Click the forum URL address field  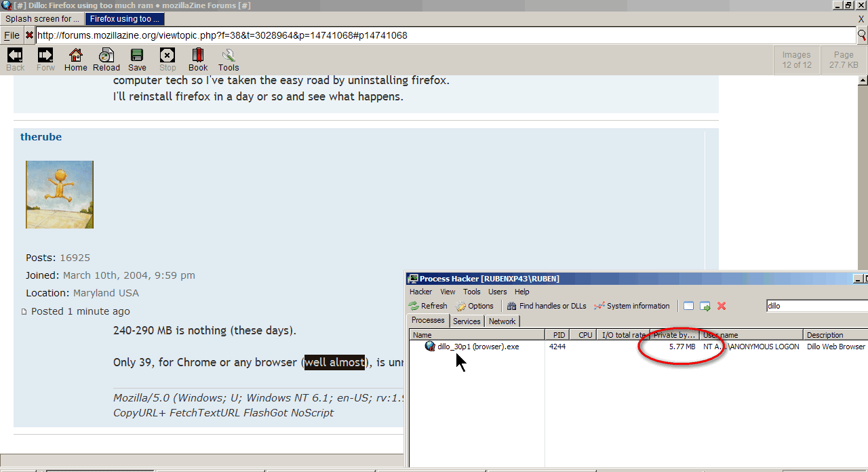tap(446, 35)
